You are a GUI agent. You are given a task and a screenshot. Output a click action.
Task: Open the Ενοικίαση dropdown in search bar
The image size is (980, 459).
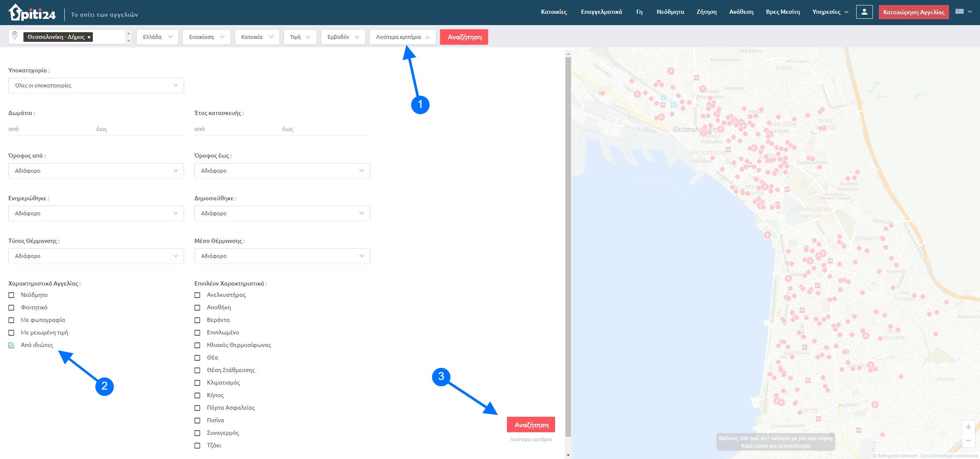(206, 37)
